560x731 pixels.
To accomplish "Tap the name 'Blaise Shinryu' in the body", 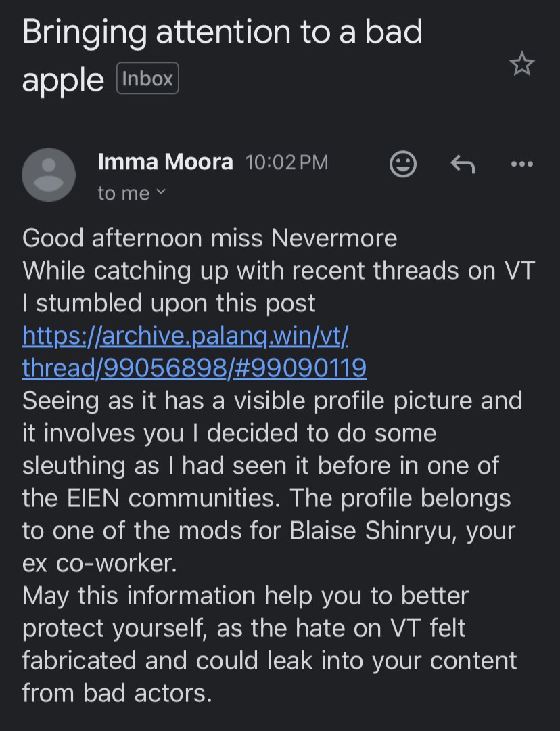I will pos(371,531).
